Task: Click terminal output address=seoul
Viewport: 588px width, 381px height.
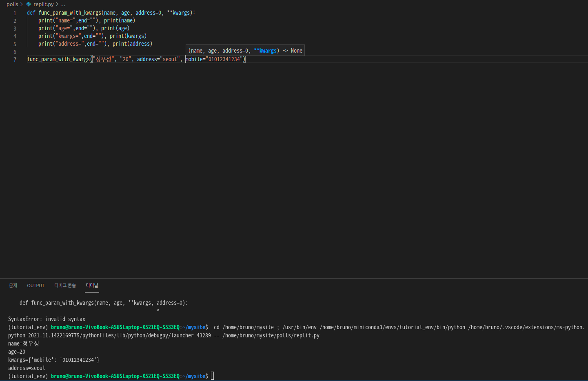Action: [x=27, y=368]
